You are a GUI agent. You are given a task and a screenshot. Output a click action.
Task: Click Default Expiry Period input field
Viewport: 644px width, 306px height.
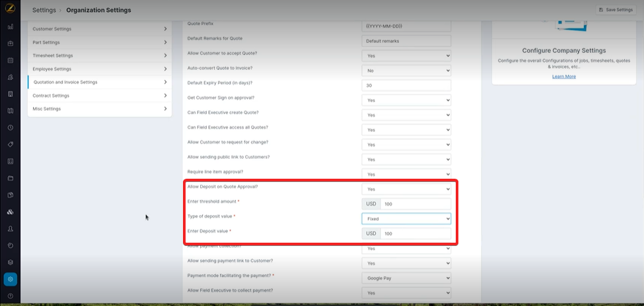coord(406,85)
